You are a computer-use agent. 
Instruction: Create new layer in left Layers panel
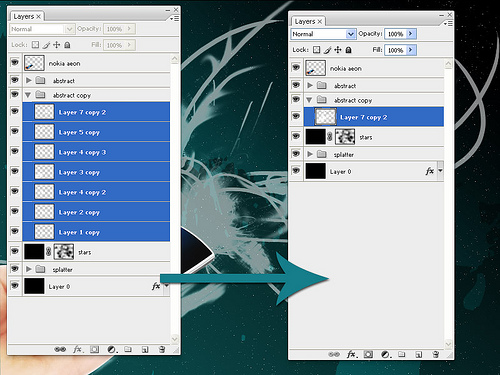click(145, 349)
